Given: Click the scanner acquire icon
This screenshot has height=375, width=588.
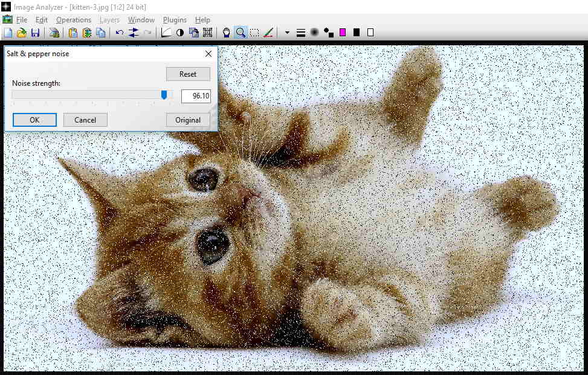Looking at the screenshot, I should click(x=54, y=33).
